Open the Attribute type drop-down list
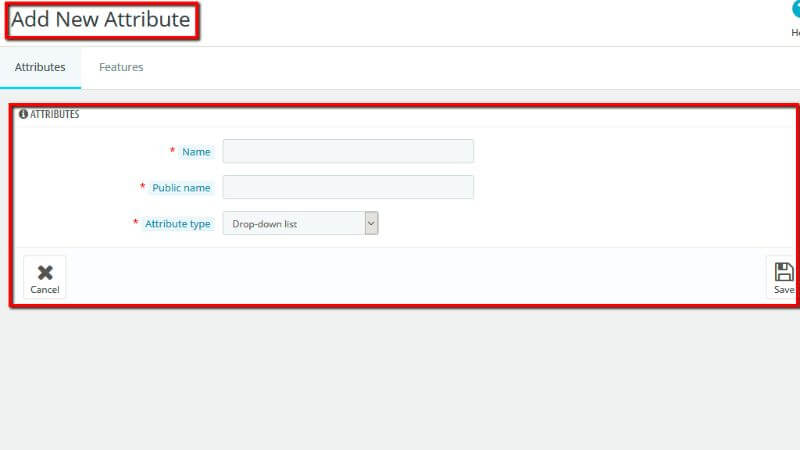800x450 pixels. tap(301, 223)
